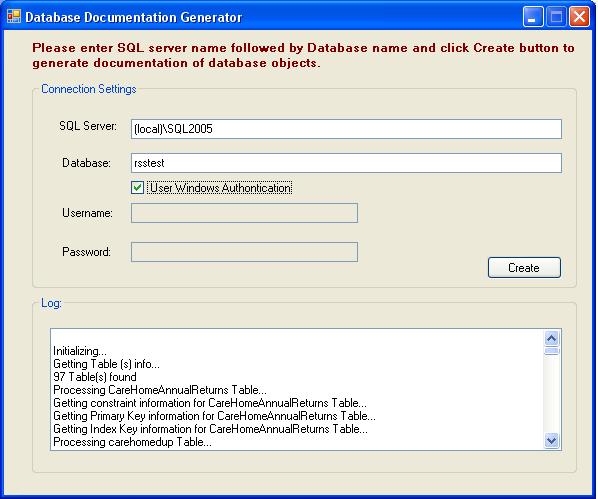Click the '97 Table(s) found' log line
This screenshot has height=499, width=598.
[x=95, y=377]
